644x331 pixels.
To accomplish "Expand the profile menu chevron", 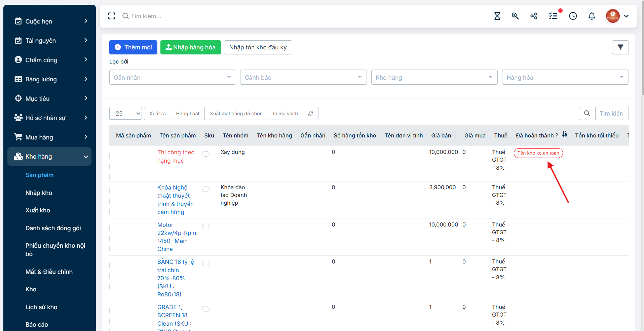I will (626, 16).
